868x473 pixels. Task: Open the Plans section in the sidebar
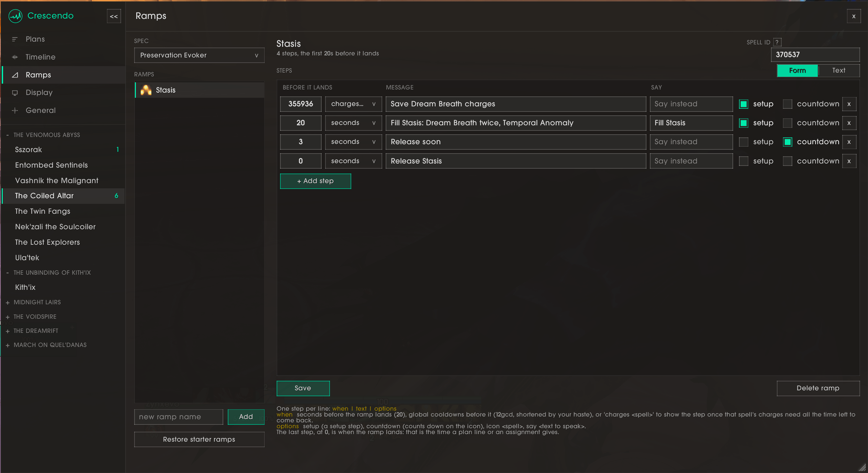(x=35, y=39)
